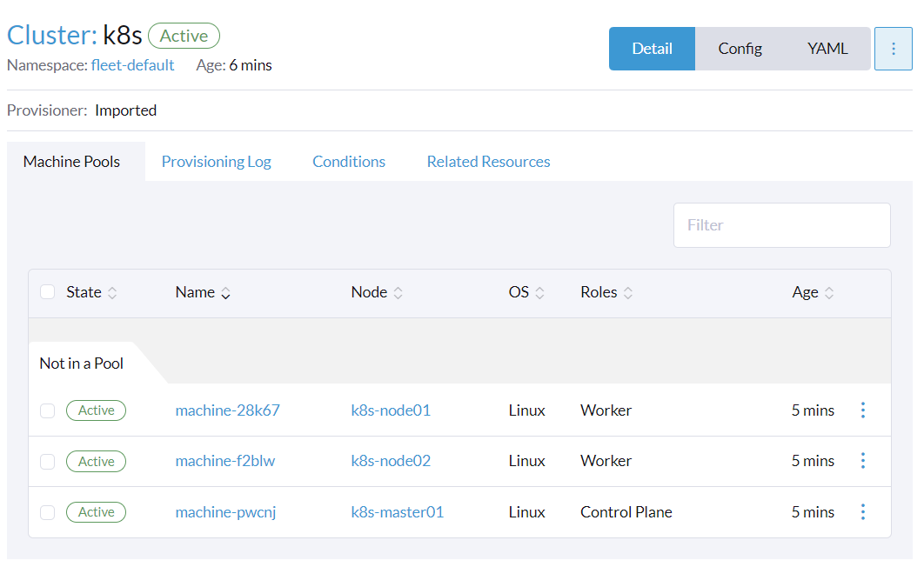Open the k8s-master01 node link

click(397, 512)
